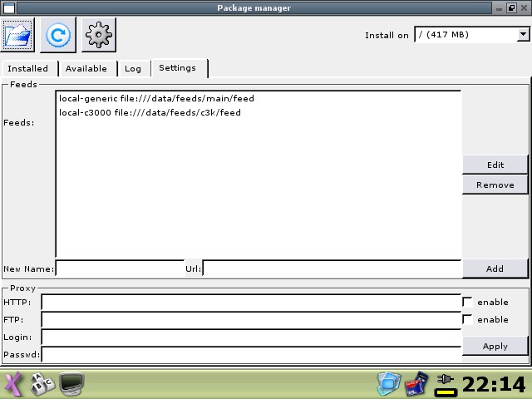Open the Log tab
The width and height of the screenshot is (532, 399).
pos(133,69)
